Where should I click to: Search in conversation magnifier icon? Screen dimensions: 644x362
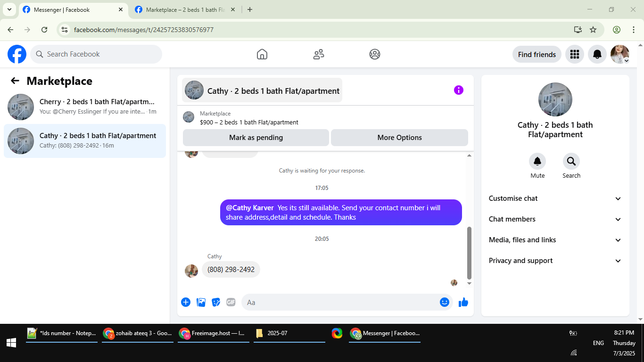coord(571,162)
